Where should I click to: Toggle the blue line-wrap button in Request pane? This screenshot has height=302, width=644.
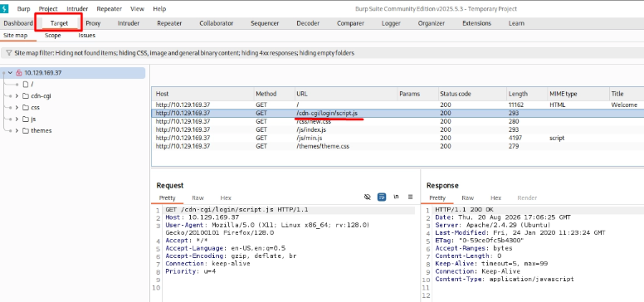382,197
